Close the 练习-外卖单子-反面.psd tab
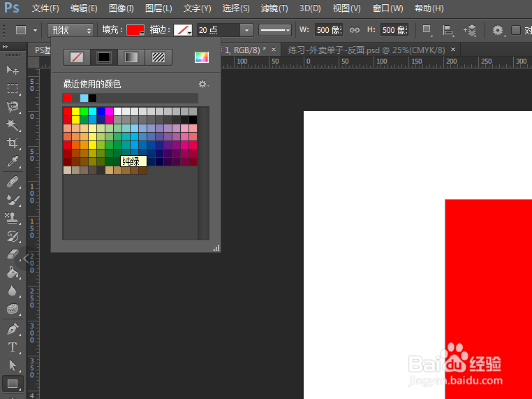The width and height of the screenshot is (532, 399). (x=453, y=50)
